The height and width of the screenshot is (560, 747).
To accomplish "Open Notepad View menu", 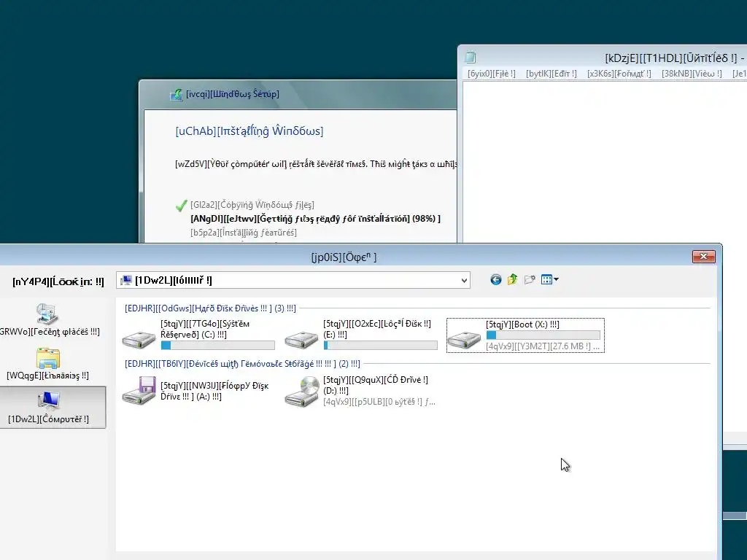I will (x=692, y=74).
